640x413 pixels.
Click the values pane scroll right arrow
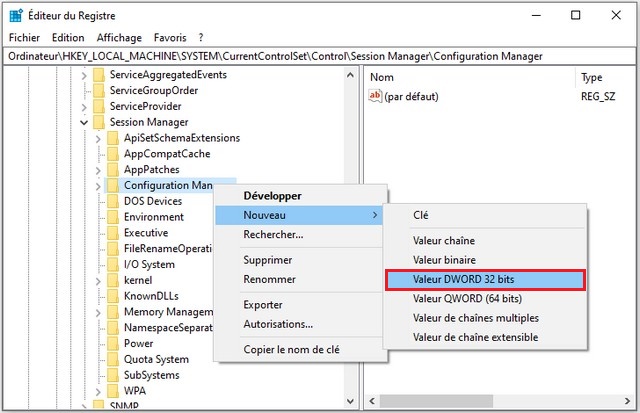[627, 401]
